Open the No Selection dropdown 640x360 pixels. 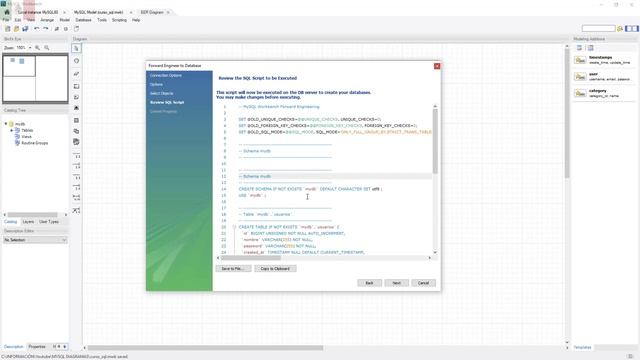(x=35, y=240)
